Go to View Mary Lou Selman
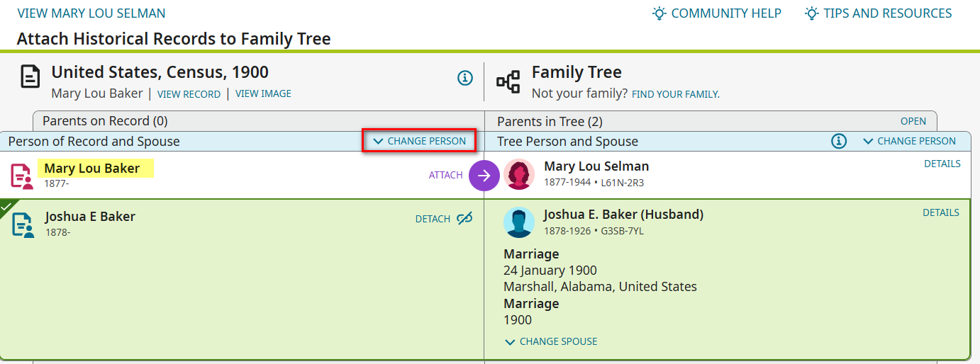Screen dimensions: 980x364 coord(91,13)
